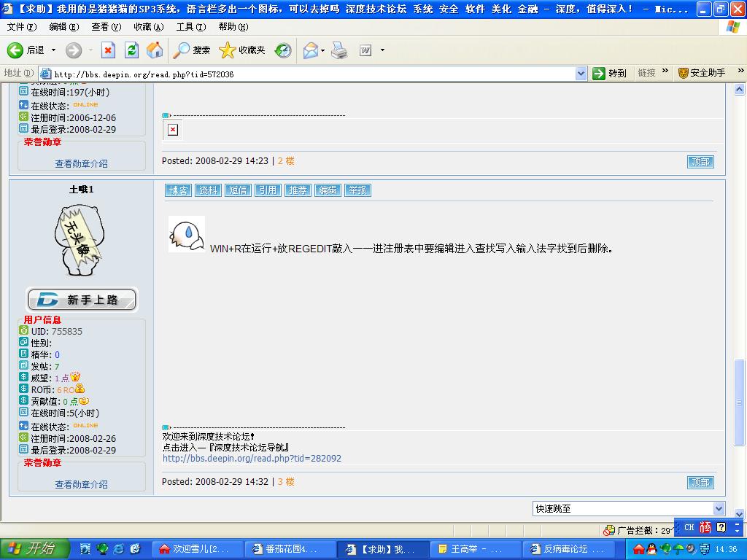Expand the address bar URL dropdown

[x=581, y=74]
